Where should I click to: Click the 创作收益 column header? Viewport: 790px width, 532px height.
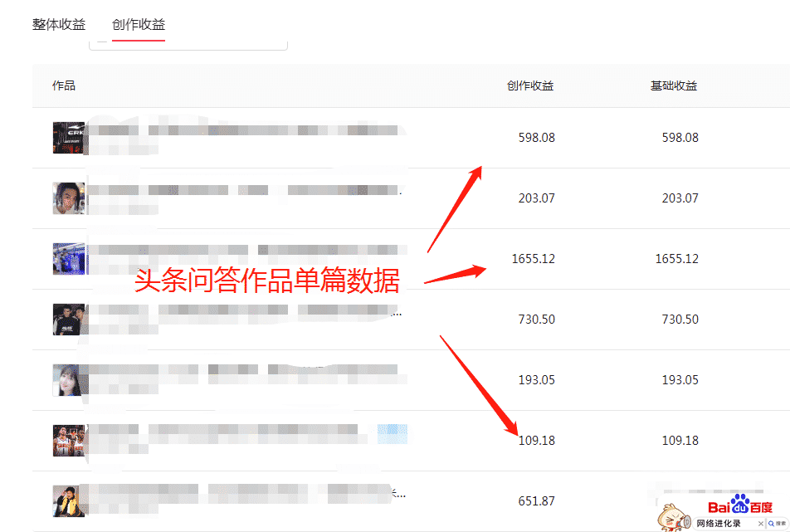point(530,85)
